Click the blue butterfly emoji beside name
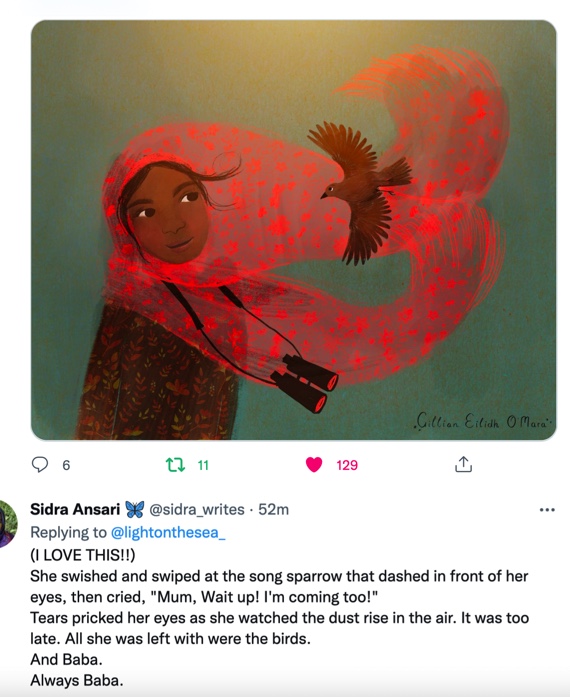Screen dimensions: 570x697 135,509
